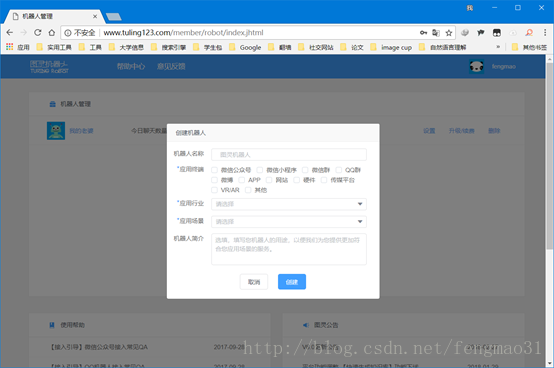Click the fengmao username
This screenshot has width=554, height=368.
[x=503, y=66]
